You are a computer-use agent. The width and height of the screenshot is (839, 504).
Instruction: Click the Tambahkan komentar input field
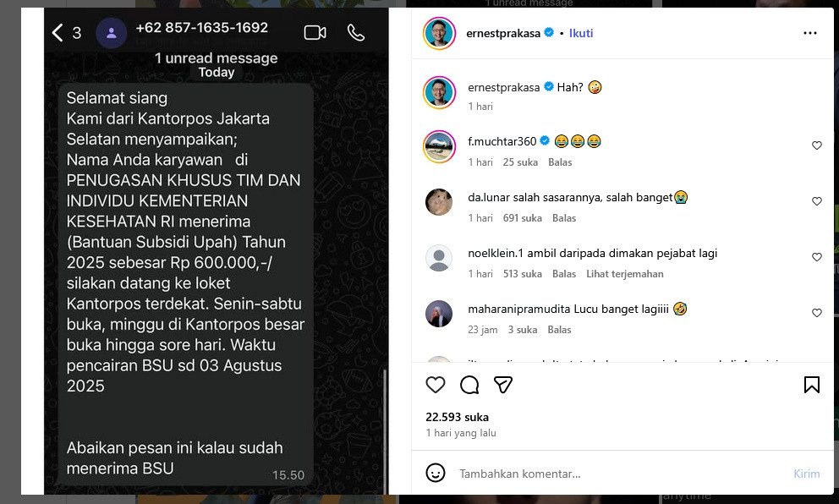point(621,474)
